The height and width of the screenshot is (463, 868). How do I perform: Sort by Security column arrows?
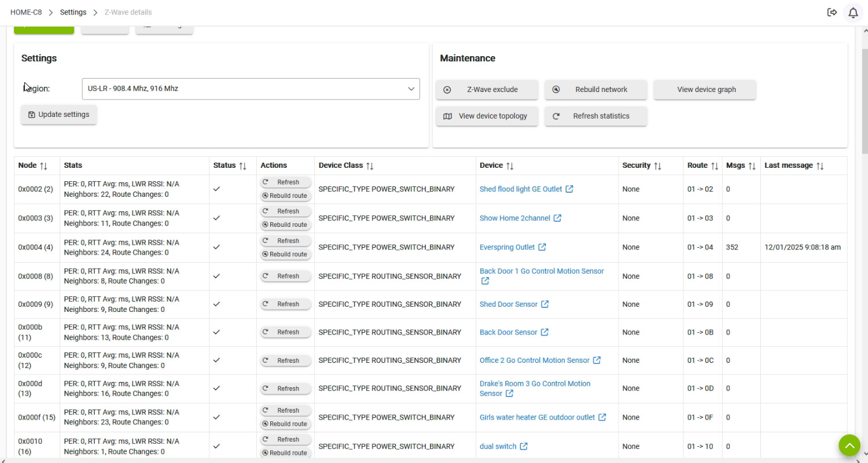[x=657, y=166]
